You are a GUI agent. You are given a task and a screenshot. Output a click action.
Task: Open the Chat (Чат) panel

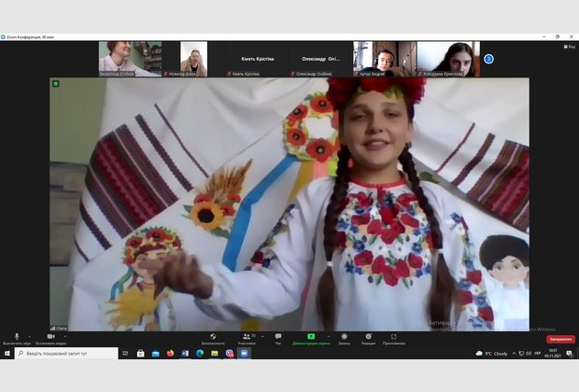[277, 336]
